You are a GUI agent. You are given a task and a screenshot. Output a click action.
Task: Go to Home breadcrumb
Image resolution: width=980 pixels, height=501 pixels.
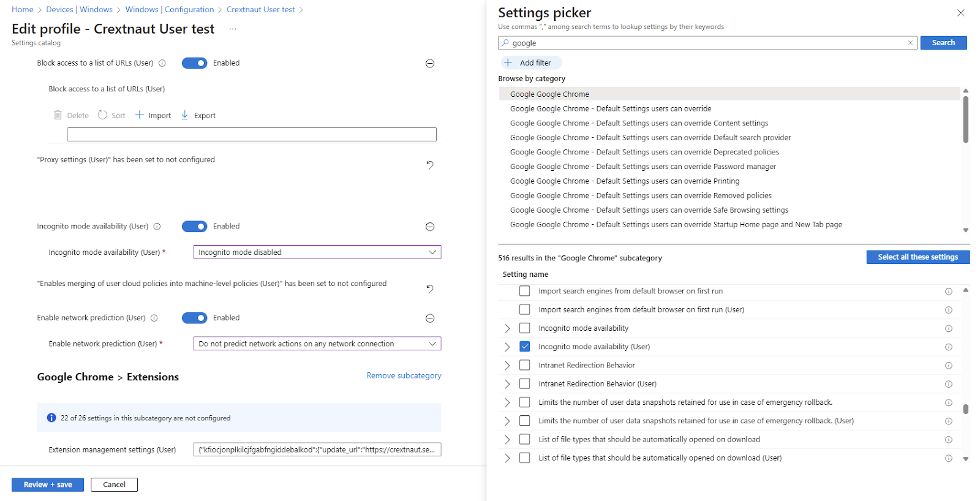(x=23, y=10)
